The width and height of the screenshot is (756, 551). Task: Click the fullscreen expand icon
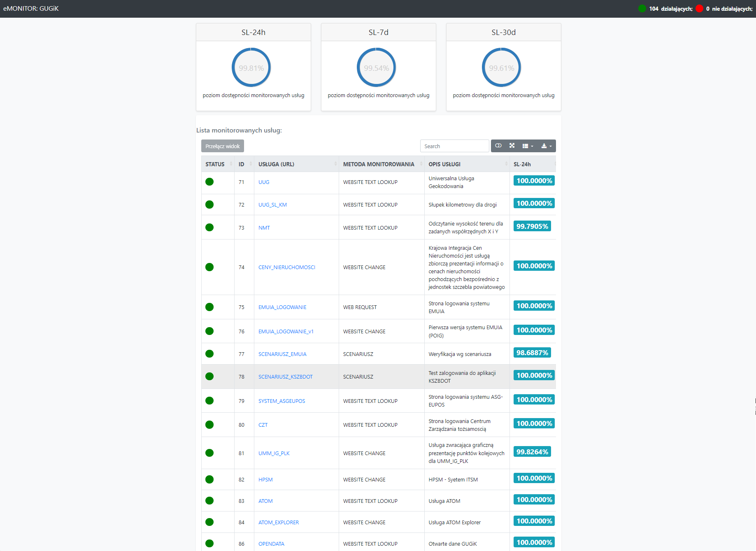click(512, 146)
